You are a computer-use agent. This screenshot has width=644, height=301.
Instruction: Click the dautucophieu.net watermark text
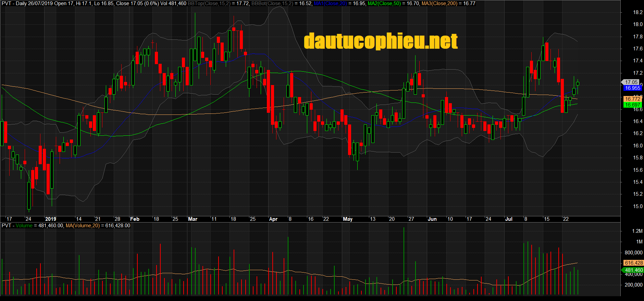pyautogui.click(x=381, y=41)
